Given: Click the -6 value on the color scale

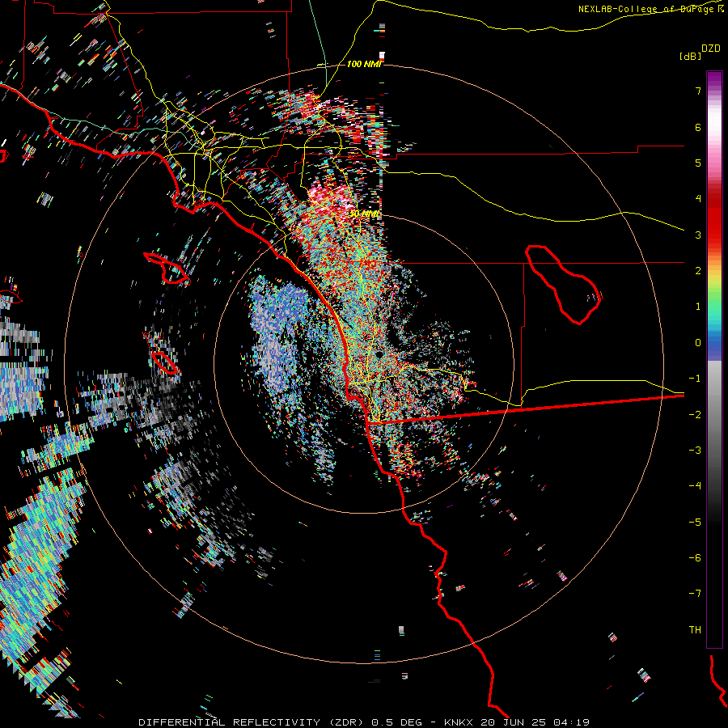Looking at the screenshot, I should click(x=695, y=558).
